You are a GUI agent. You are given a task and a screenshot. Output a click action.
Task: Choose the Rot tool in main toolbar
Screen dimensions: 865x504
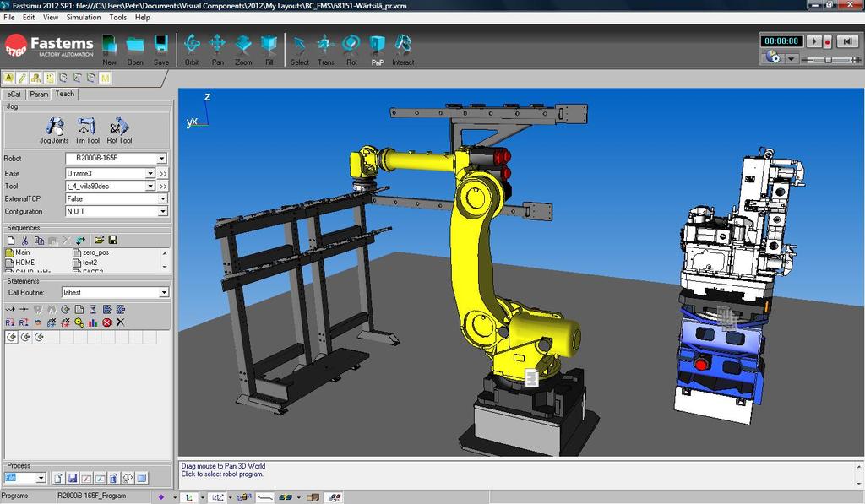coord(351,49)
